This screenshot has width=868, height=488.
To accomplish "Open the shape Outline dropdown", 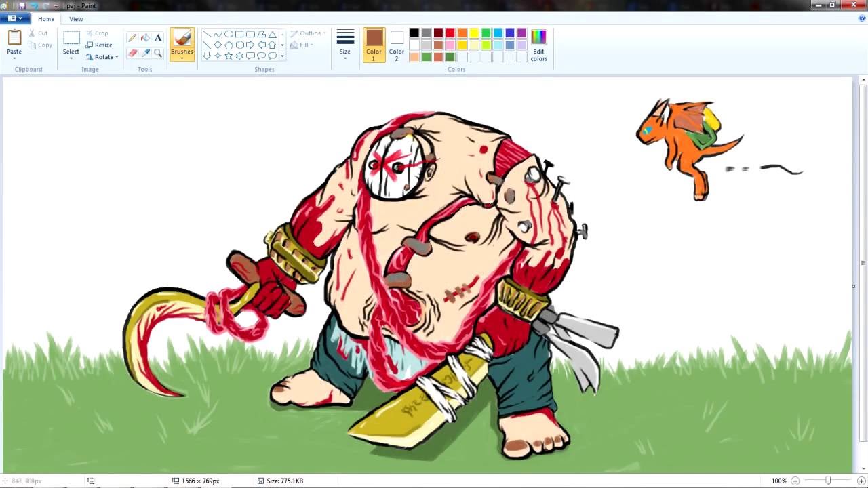I will coord(307,33).
